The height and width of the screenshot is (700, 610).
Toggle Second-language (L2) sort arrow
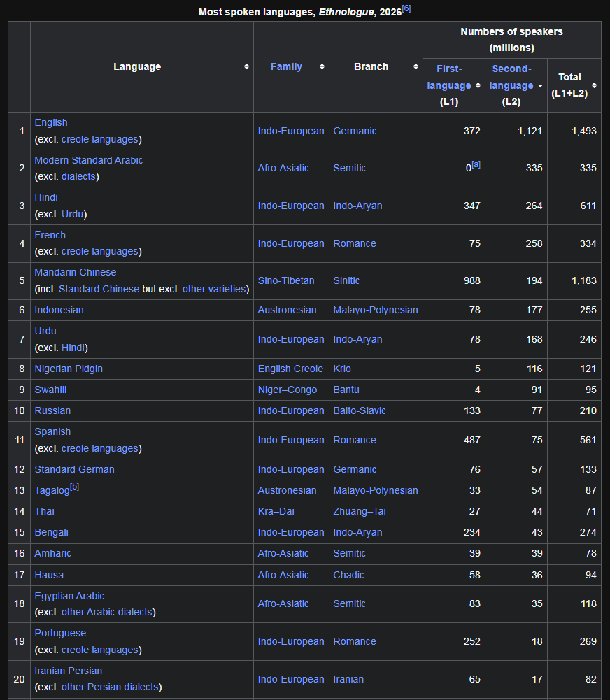click(540, 85)
